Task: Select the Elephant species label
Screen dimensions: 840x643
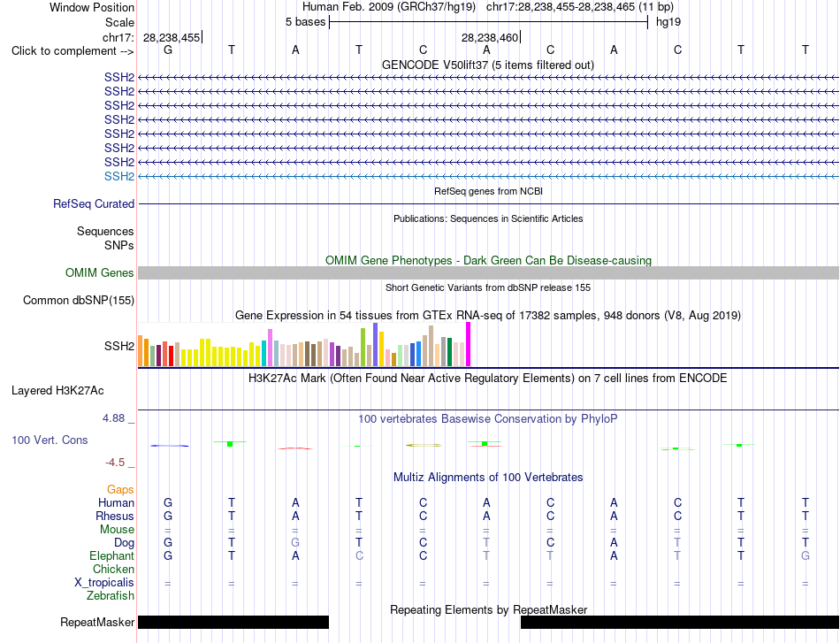Action: point(111,555)
